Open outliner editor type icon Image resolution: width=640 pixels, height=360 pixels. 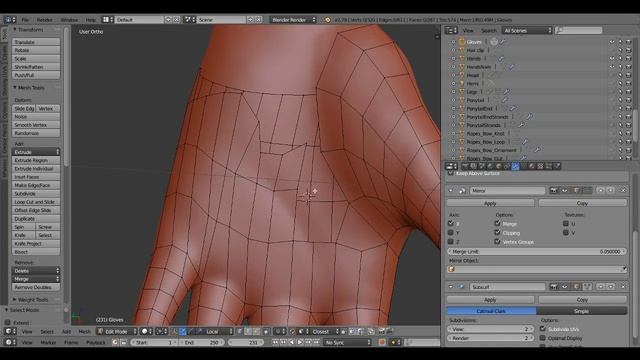tap(450, 30)
